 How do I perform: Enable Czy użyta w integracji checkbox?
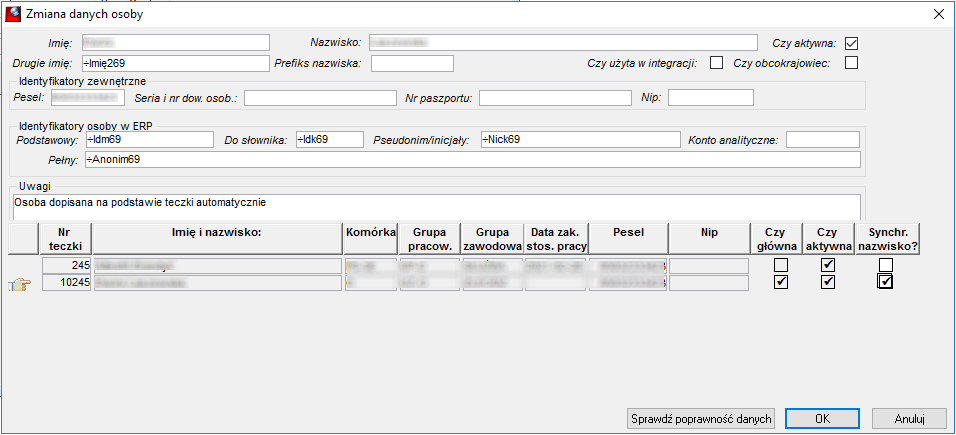coord(717,63)
